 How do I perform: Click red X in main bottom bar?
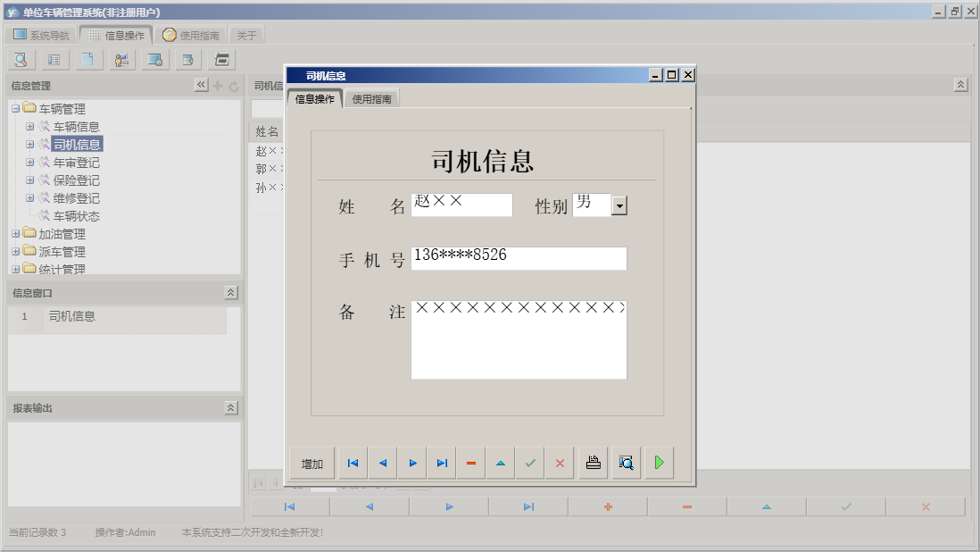[x=926, y=507]
